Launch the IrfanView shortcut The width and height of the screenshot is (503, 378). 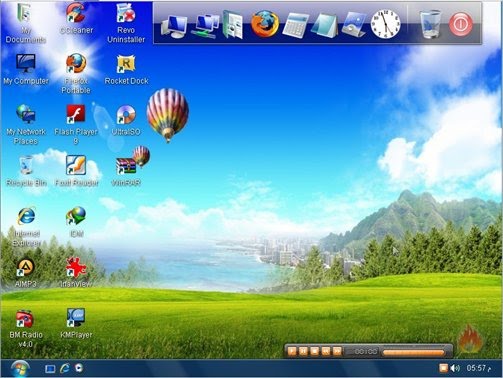[x=76, y=273]
